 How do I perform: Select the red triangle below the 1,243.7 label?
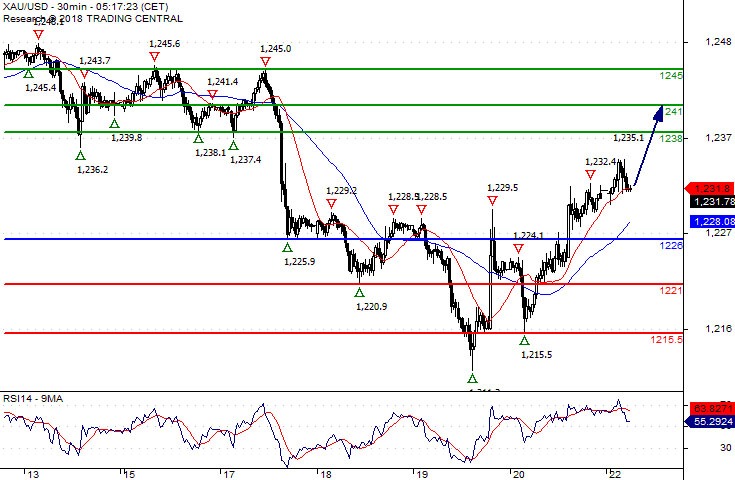coord(84,74)
